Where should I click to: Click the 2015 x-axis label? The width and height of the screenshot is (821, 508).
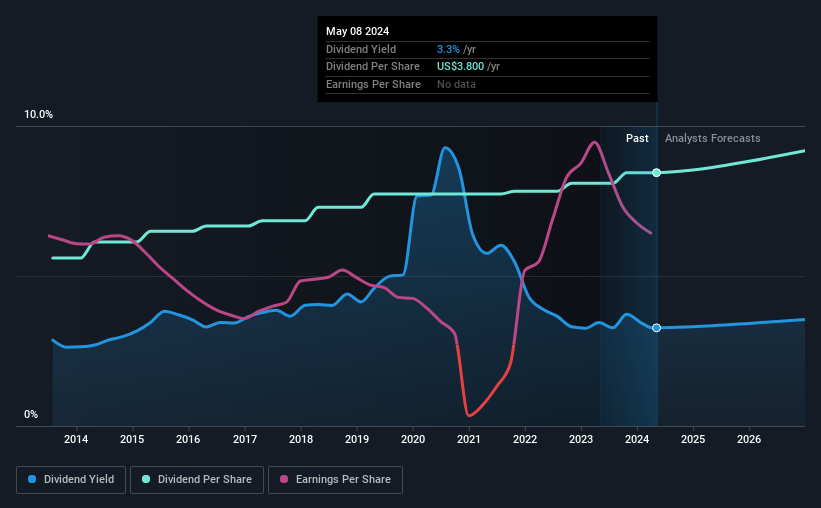click(132, 439)
